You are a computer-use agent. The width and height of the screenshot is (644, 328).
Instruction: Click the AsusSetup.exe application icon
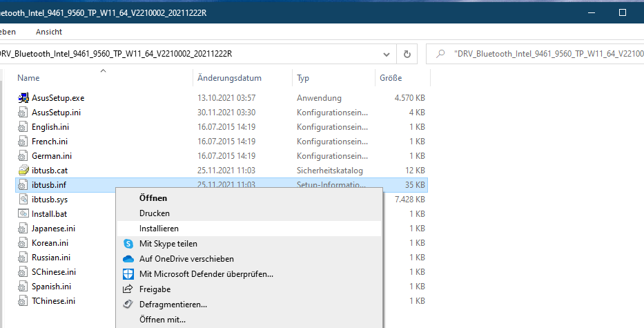click(23, 98)
